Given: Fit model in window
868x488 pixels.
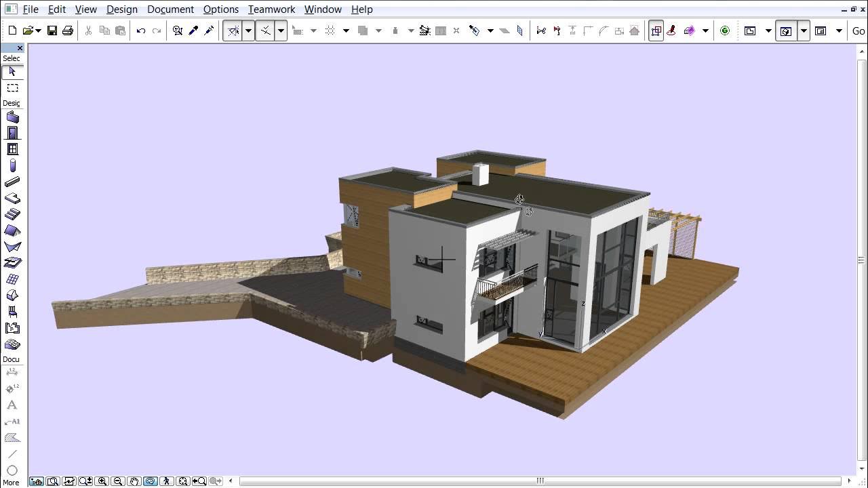Looking at the screenshot, I should pyautogui.click(x=183, y=481).
